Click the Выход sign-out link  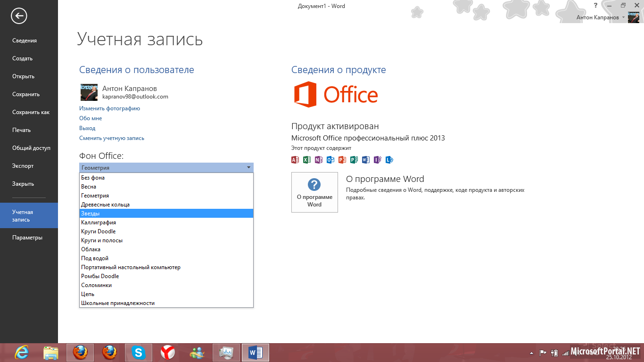click(x=87, y=128)
